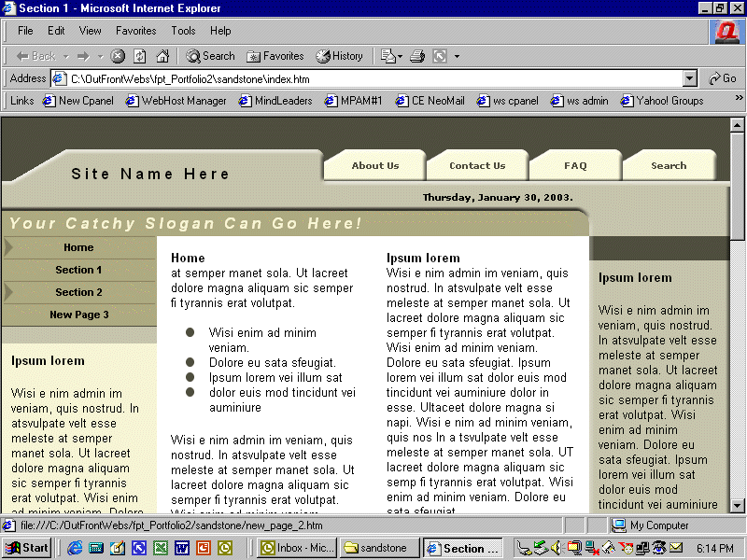Viewport: 747px width, 560px height.
Task: Switch to the Contact Us tab on the page
Action: [x=477, y=165]
